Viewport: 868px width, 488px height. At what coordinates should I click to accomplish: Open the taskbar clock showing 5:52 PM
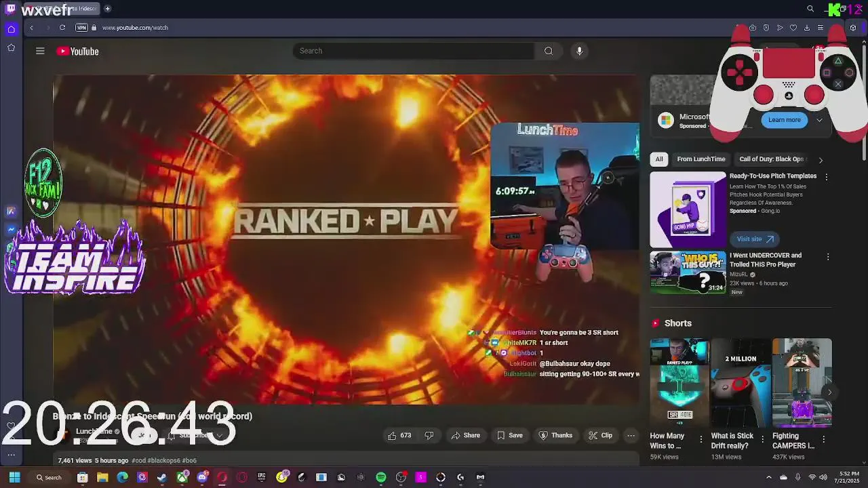848,477
